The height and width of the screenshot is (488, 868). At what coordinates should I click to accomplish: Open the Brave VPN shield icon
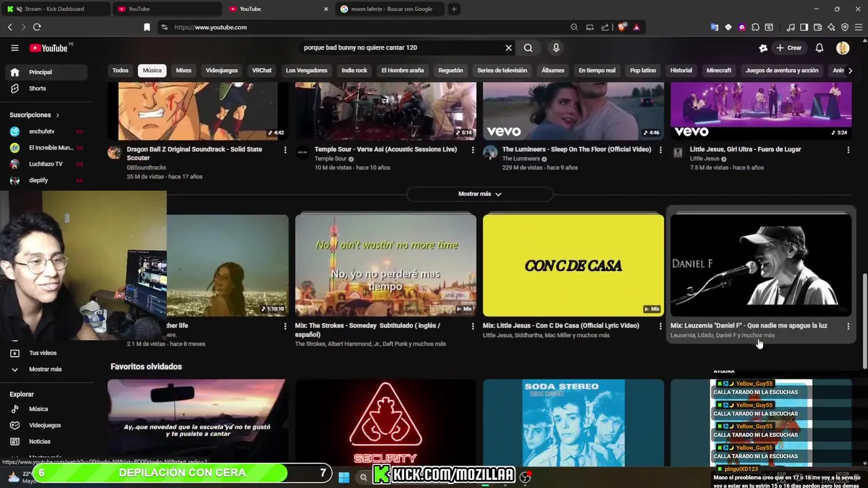(845, 27)
